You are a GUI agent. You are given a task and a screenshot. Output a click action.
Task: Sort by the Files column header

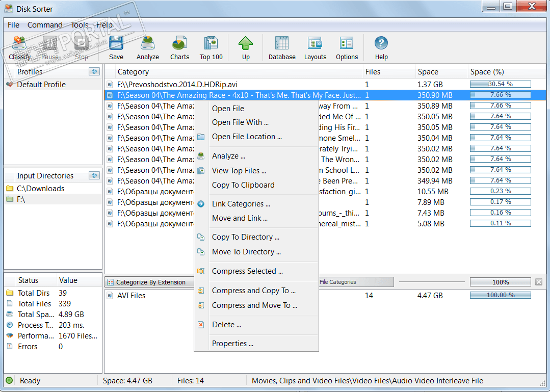pos(389,71)
